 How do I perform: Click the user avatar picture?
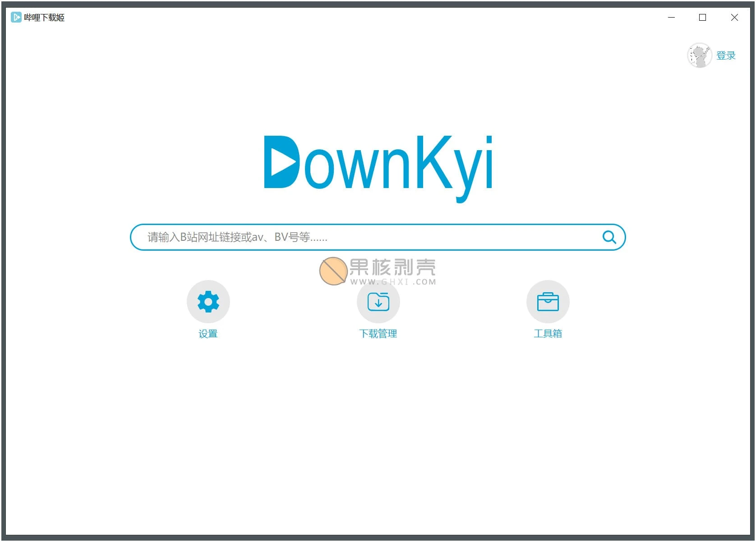coord(699,55)
